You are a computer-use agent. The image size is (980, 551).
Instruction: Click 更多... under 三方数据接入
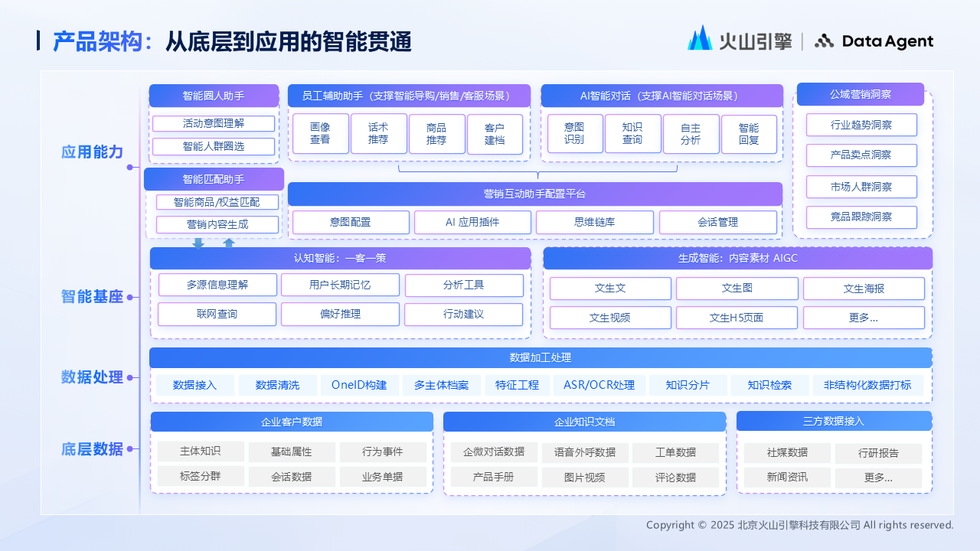(x=878, y=478)
